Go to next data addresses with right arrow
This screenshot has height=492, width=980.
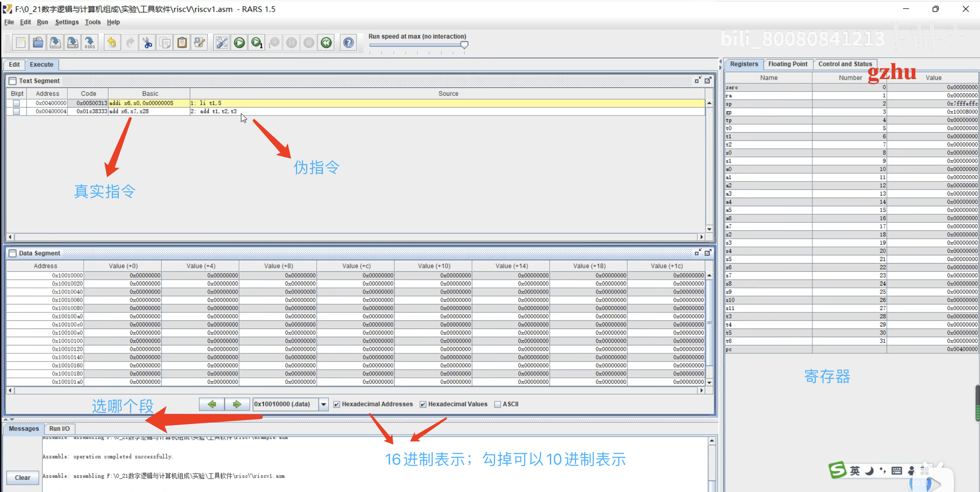tap(237, 404)
